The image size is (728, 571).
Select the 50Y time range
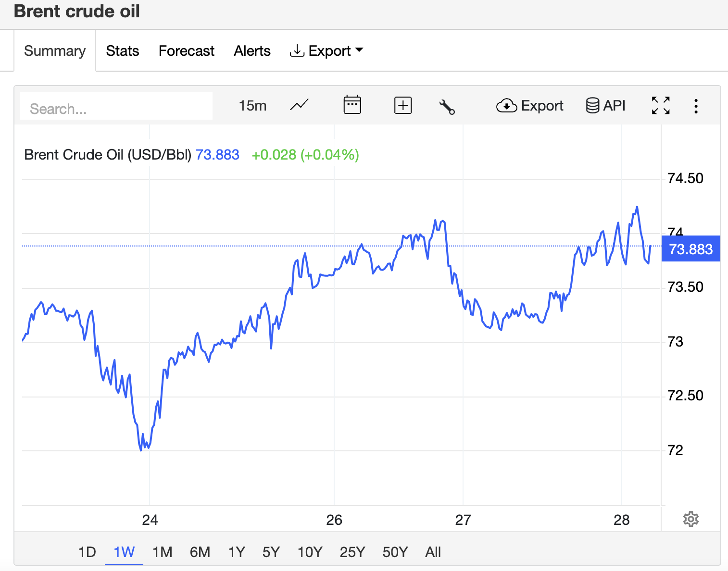pos(395,552)
